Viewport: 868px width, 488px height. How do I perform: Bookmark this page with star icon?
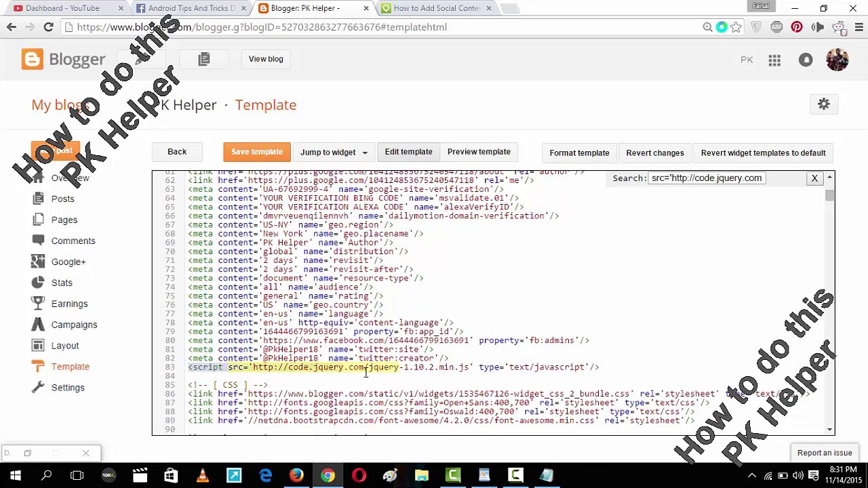click(x=736, y=27)
